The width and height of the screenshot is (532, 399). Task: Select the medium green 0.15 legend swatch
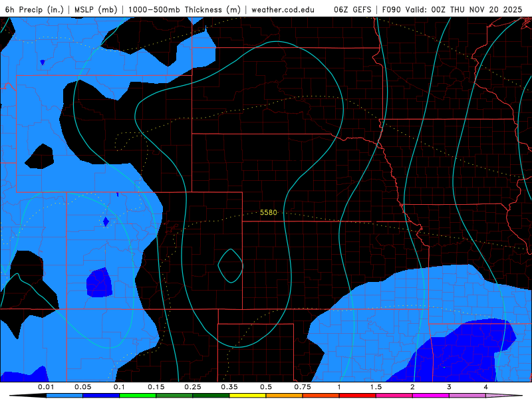coord(174,396)
